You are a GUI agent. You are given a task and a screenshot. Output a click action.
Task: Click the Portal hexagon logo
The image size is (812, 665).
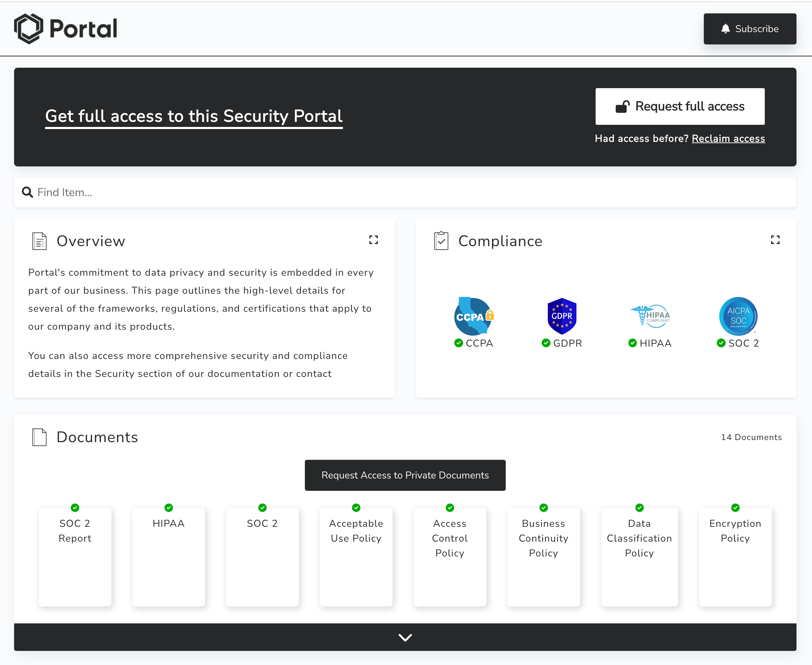29,29
